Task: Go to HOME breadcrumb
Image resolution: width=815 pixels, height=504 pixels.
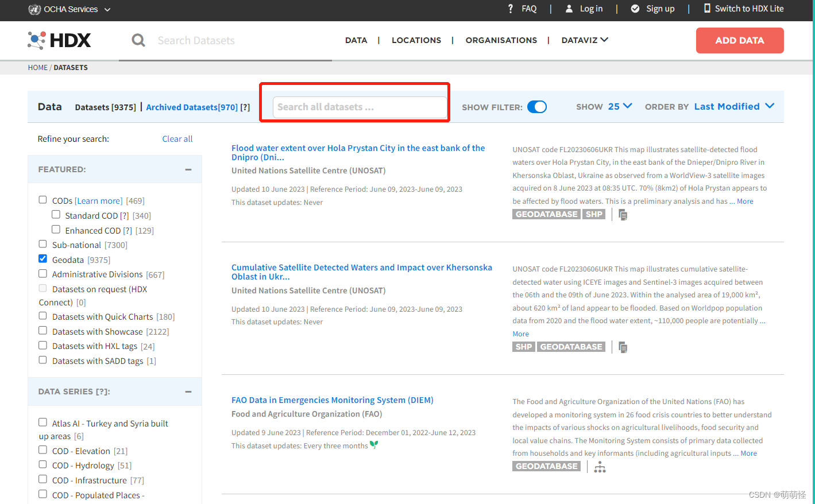Action: [x=38, y=68]
